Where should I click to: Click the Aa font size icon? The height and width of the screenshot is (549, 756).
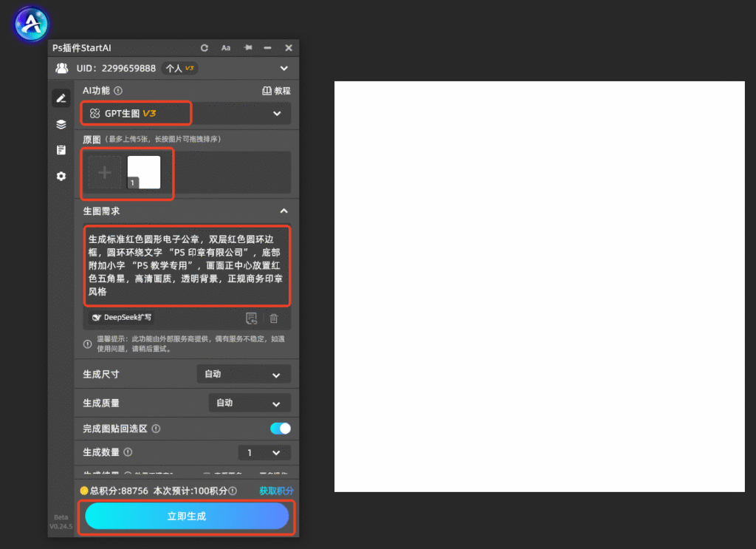pos(226,48)
